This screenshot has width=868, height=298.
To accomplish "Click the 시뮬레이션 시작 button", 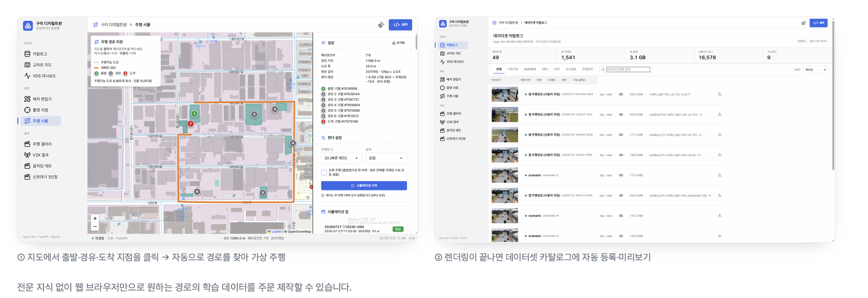I will 364,185.
